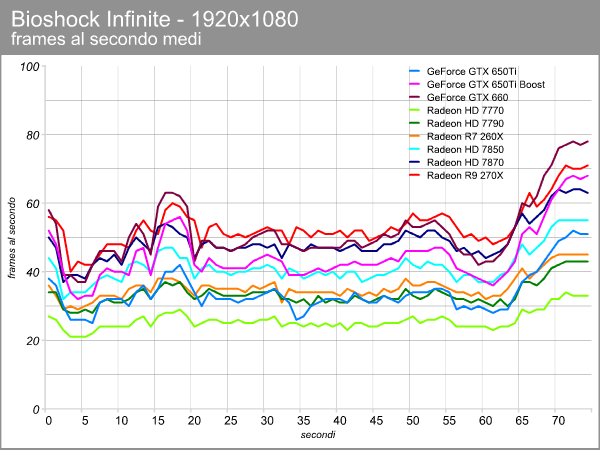The width and height of the screenshot is (600, 450).
Task: Click the x-axis value 25
Action: (x=231, y=421)
